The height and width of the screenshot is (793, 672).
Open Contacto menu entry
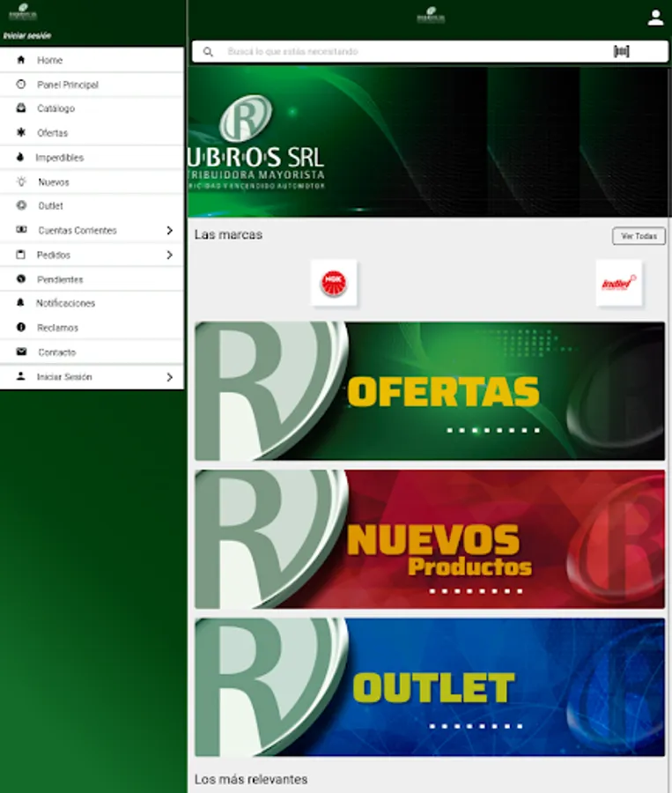(x=92, y=352)
